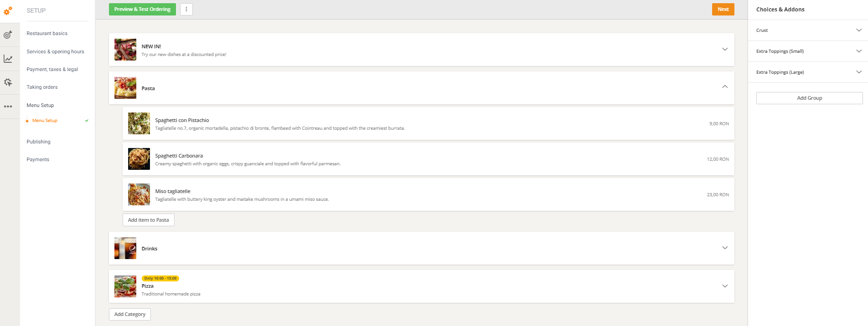
Task: Click the Drinks category thumbnail
Action: 125,248
